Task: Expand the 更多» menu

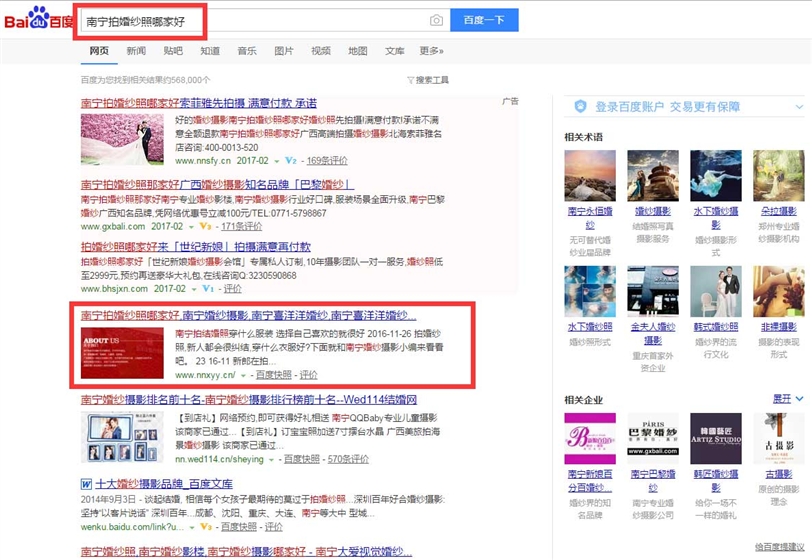Action: 431,51
